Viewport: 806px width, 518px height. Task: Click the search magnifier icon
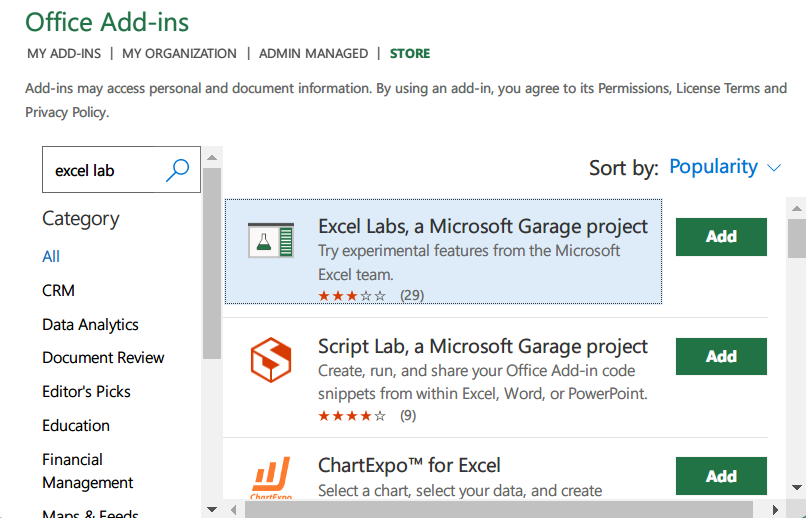(x=177, y=170)
